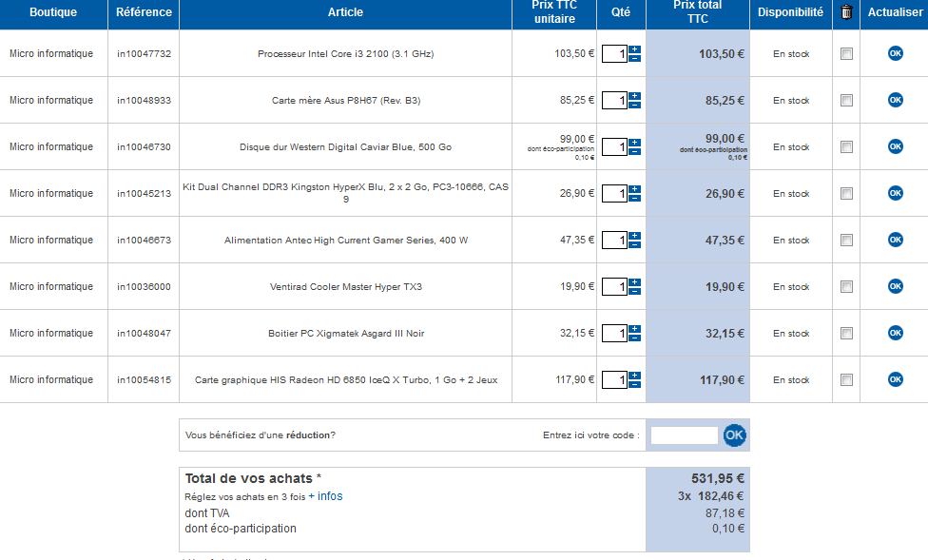Click the Article column header
Image resolution: width=928 pixels, height=560 pixels.
coord(345,13)
